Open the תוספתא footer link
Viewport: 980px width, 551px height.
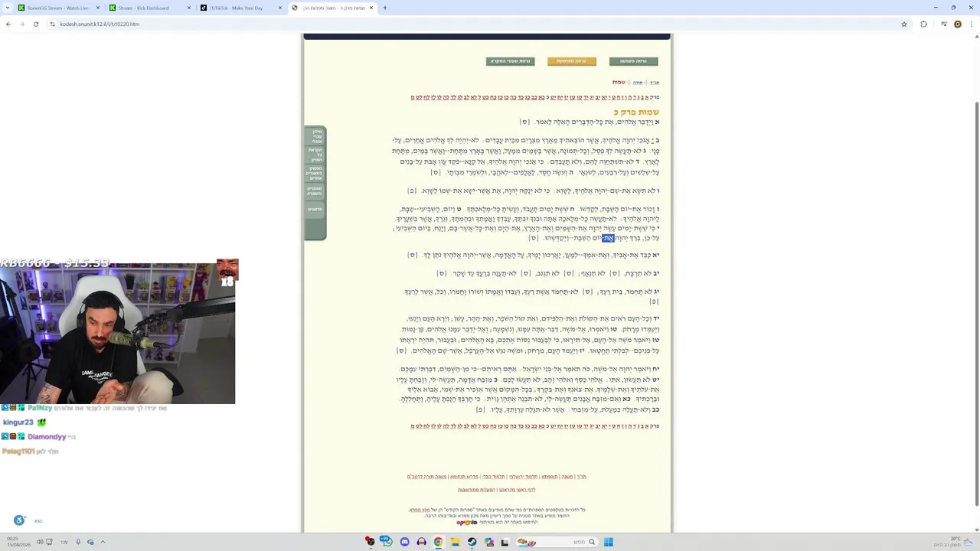click(x=550, y=477)
